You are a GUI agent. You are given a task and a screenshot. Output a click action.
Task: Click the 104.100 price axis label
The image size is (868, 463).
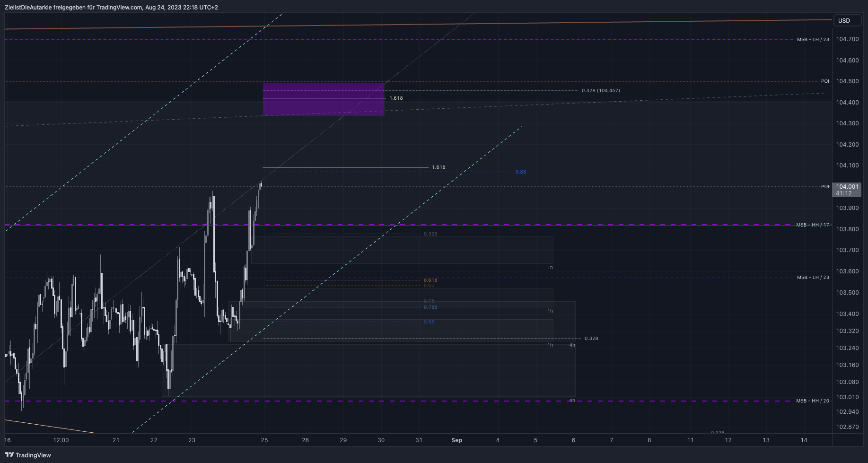[847, 166]
